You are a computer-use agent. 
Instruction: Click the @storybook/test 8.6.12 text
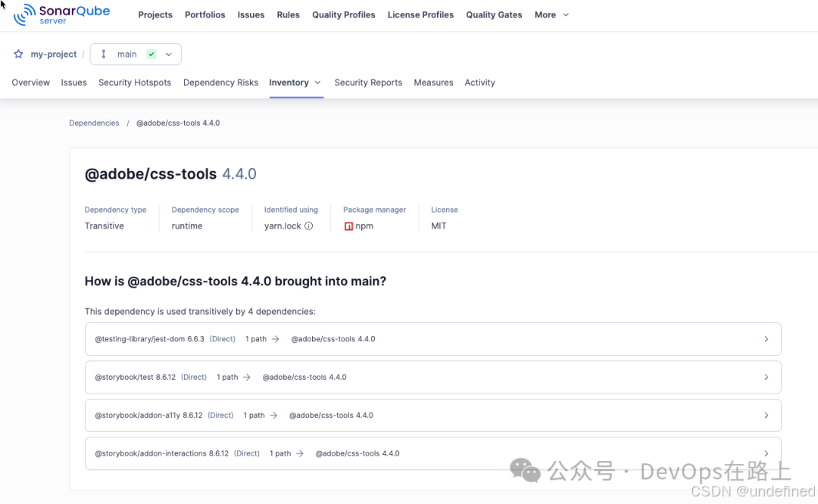click(x=135, y=377)
